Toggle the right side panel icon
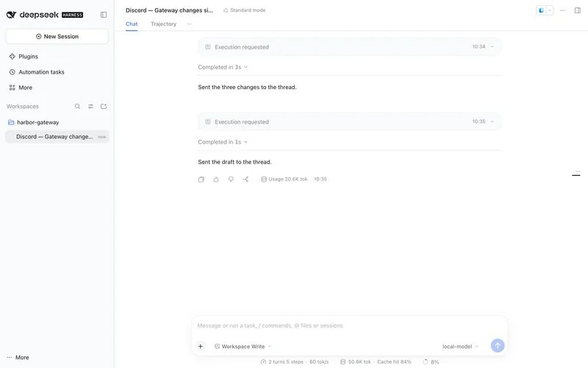The width and height of the screenshot is (588, 368). tap(578, 10)
